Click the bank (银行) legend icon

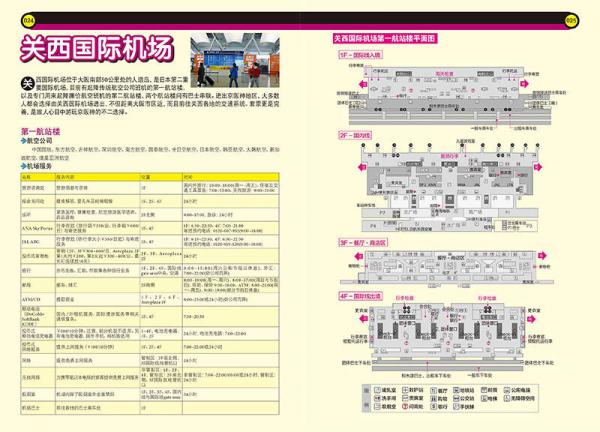[x=434, y=407]
